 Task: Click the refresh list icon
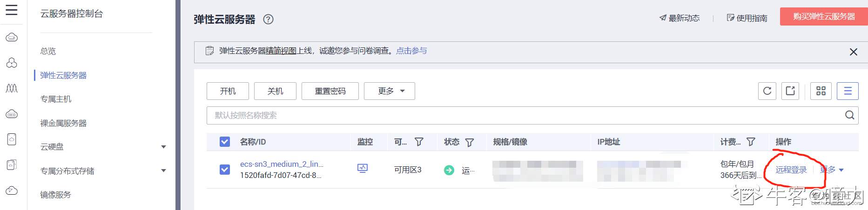pyautogui.click(x=767, y=91)
